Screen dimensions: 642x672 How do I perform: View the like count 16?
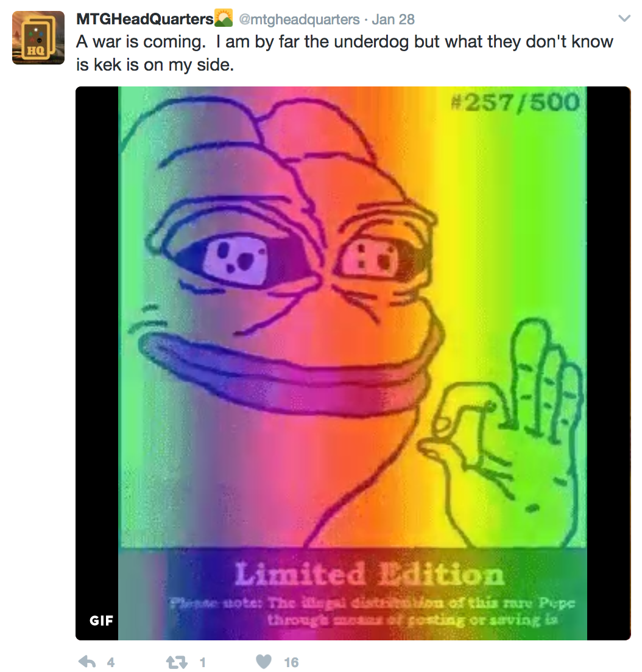click(x=291, y=663)
